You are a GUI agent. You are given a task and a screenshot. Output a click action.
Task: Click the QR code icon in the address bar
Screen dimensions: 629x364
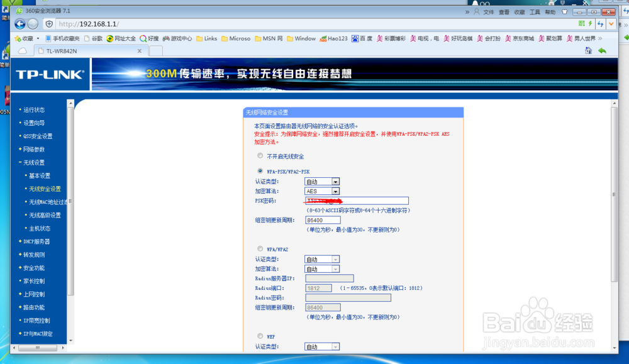point(581,23)
